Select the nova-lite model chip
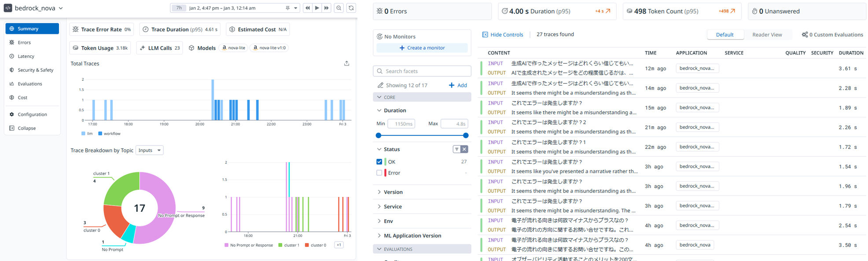Screen dimensions: 868x261 (x=233, y=48)
